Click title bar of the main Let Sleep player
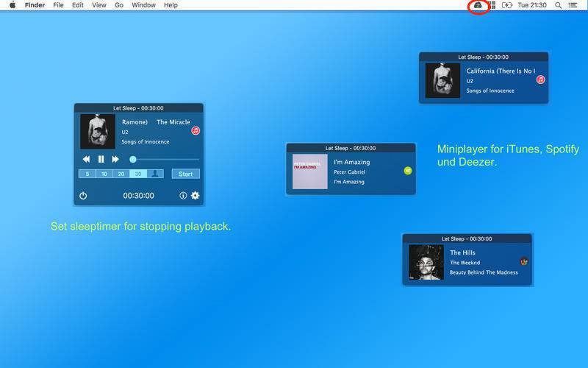This screenshot has height=368, width=588. pyautogui.click(x=138, y=108)
